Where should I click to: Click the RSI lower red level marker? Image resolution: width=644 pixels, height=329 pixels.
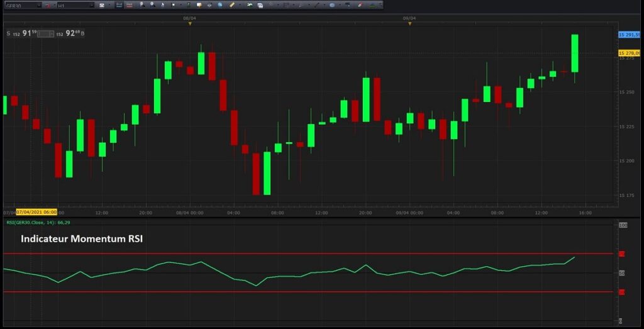[x=622, y=292]
